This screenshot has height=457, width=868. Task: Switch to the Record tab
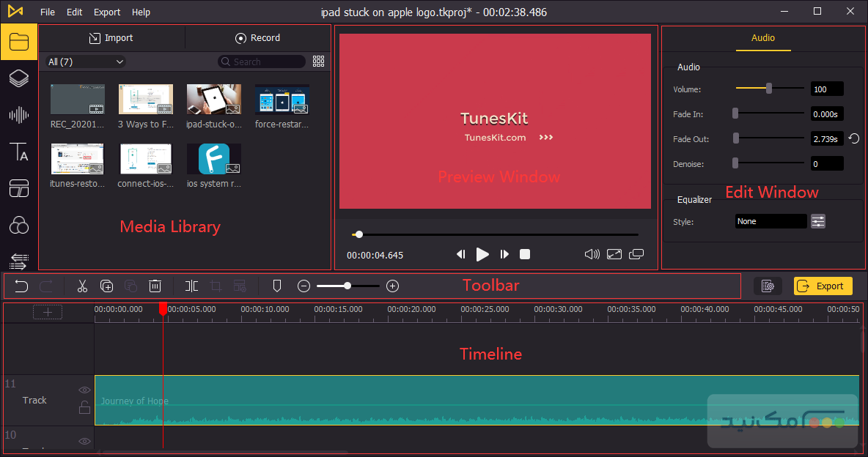(258, 37)
